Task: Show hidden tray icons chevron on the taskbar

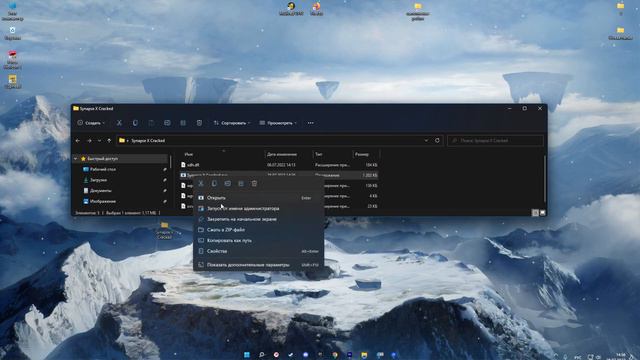Action: click(x=556, y=356)
